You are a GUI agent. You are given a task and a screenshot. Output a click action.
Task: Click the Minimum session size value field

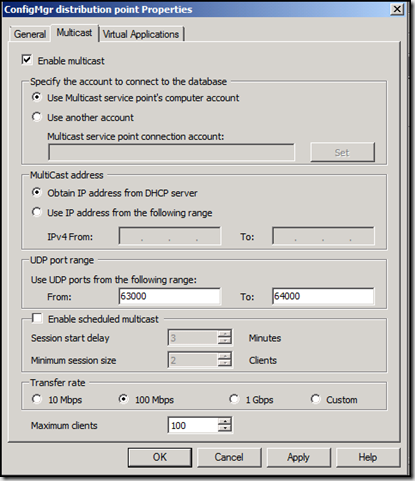192,360
